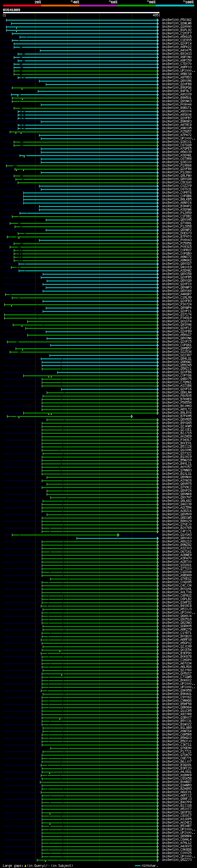
Task: Select the UniRef100_B7FKM5 label
Action: pos(177,416)
